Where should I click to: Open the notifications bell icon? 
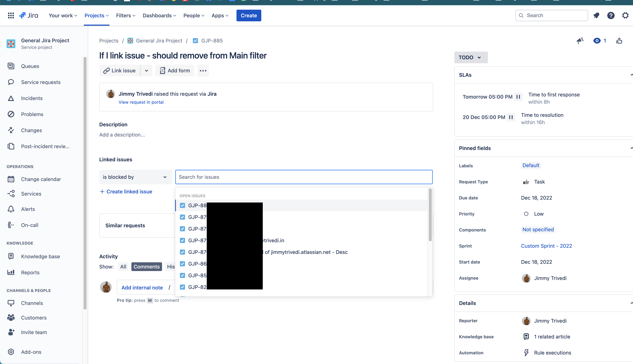click(597, 15)
